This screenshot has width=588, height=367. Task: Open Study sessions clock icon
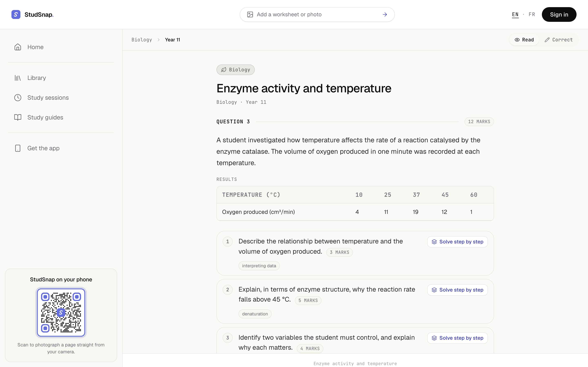(18, 98)
